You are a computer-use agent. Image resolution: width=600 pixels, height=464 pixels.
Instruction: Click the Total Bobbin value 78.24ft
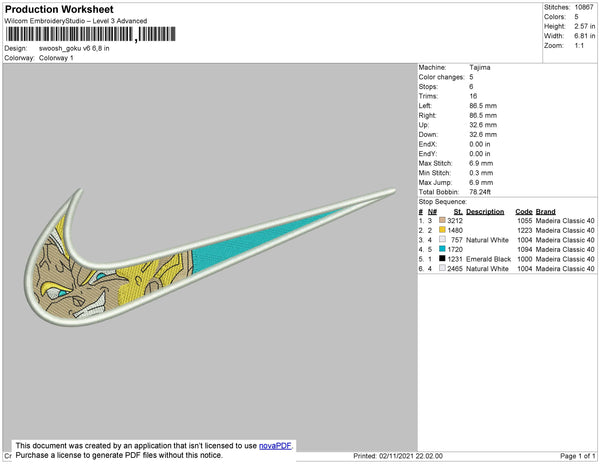click(x=480, y=192)
